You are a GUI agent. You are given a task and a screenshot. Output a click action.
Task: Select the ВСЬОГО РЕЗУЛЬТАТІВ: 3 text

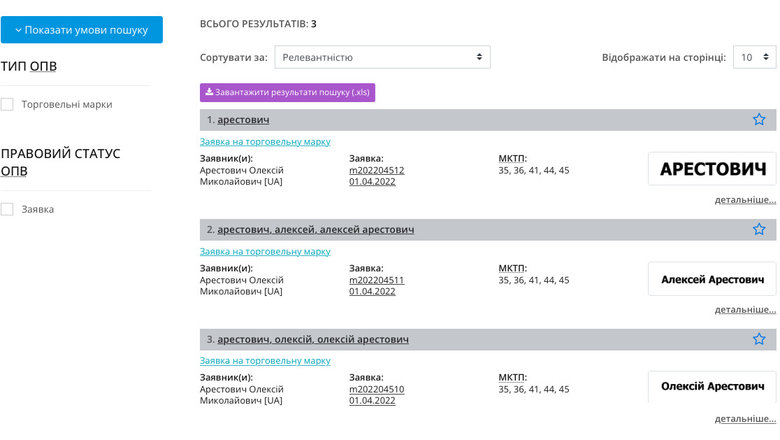coord(258,24)
